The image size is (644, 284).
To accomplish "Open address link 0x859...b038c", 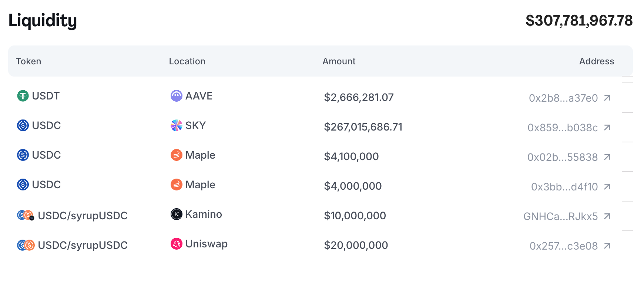I will tap(562, 128).
